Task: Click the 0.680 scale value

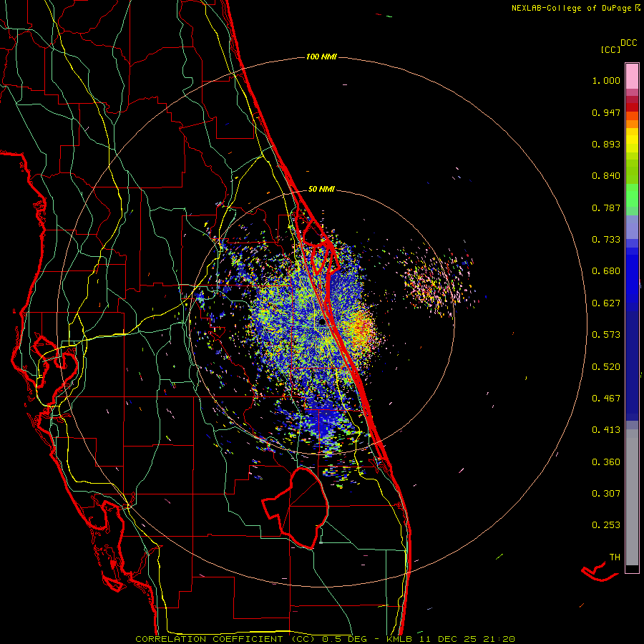Action: coord(606,271)
